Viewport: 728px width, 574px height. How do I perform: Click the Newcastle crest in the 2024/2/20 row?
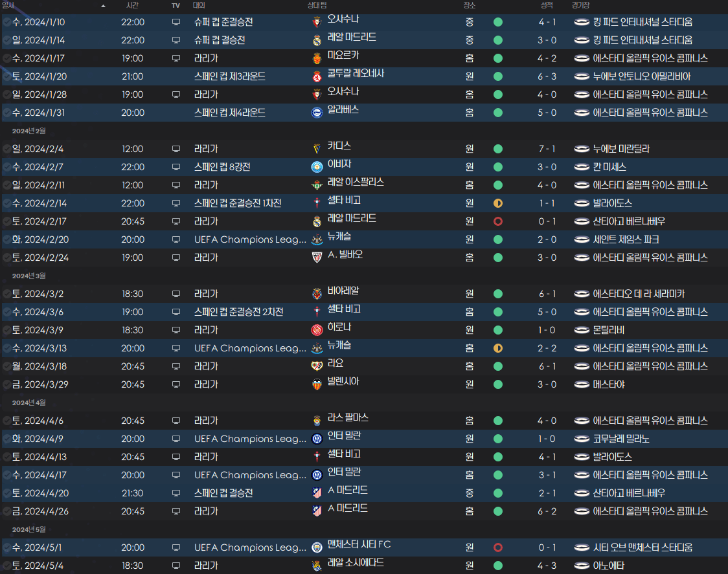(x=317, y=239)
